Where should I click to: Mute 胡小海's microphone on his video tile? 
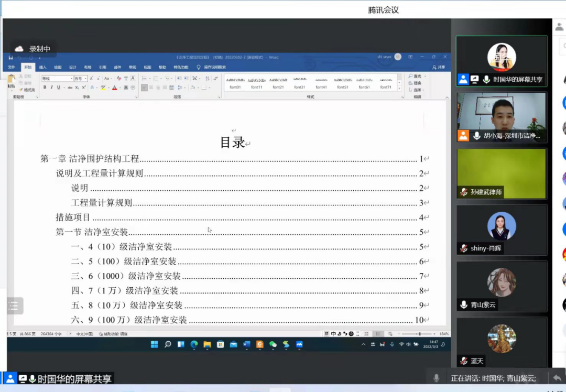477,135
